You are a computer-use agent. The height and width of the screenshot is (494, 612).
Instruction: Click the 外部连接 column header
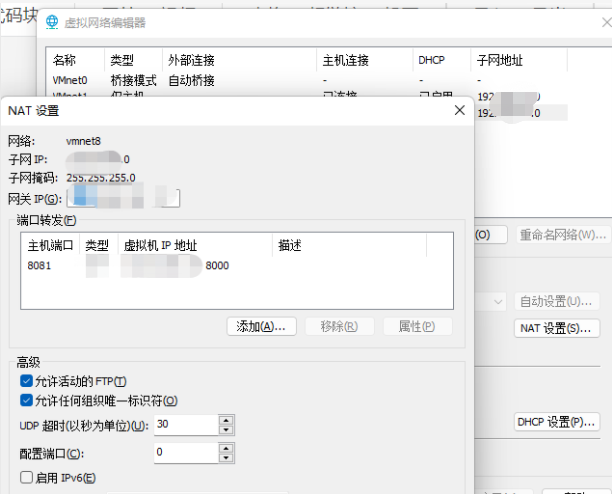(240, 60)
